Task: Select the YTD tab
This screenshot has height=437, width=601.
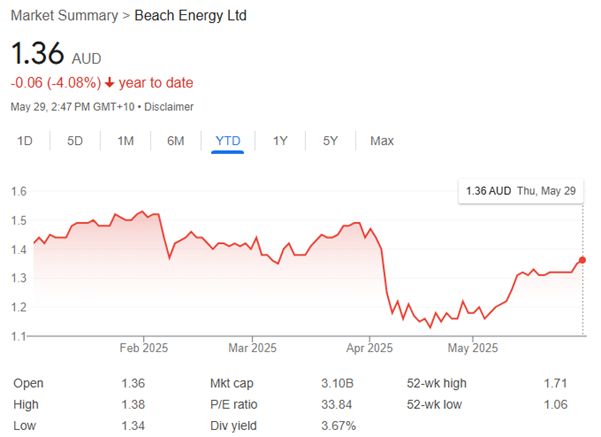Action: [x=228, y=141]
